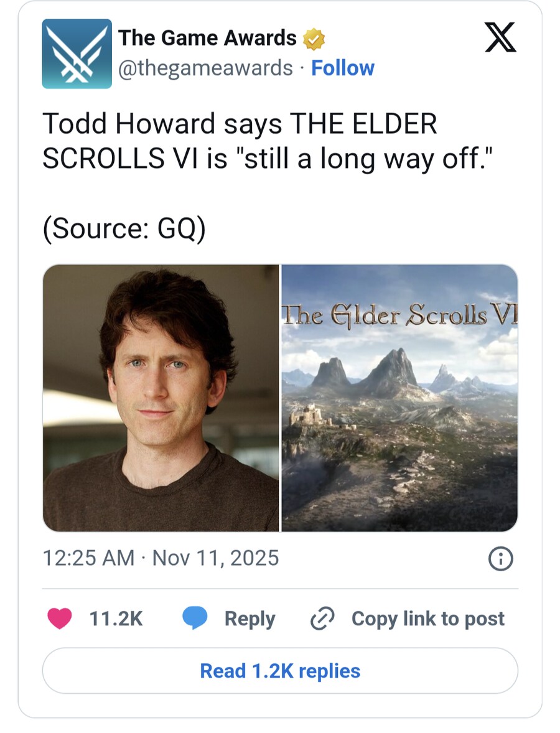This screenshot has width=560, height=733.
Task: Click the gold verified badge
Action: 314,39
